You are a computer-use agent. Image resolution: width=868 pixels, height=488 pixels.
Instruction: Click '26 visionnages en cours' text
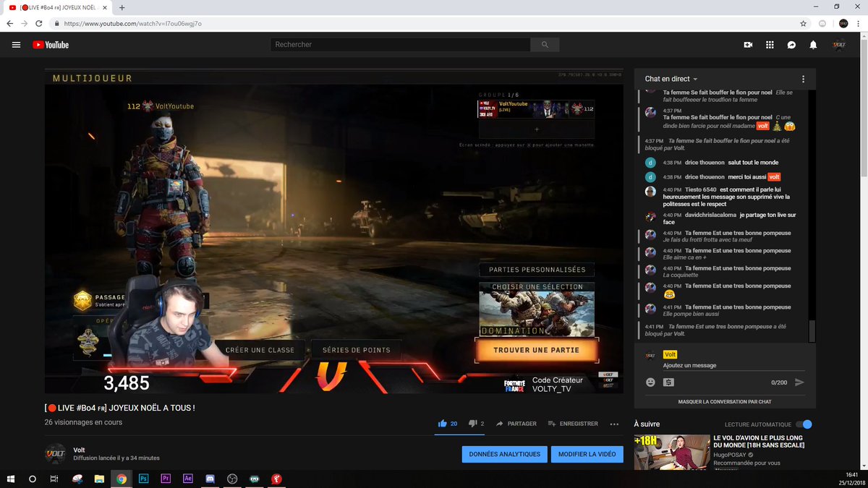(x=83, y=422)
